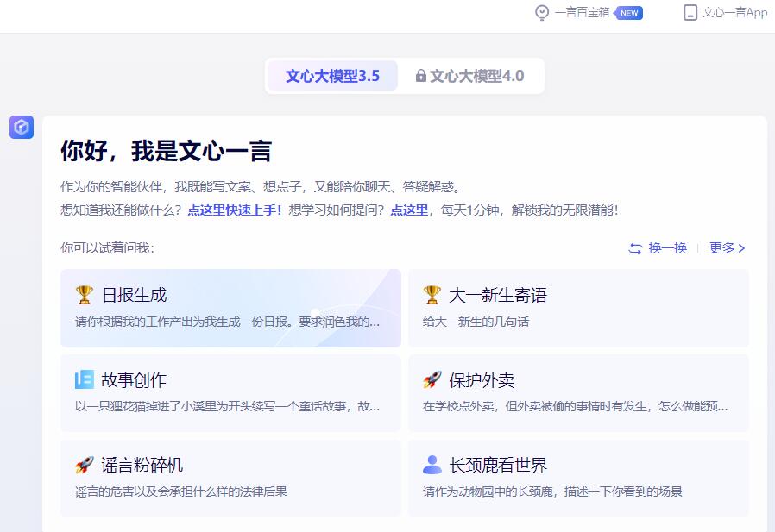Click the swap arrows icon beside 换一换
The height and width of the screenshot is (532, 775).
[x=635, y=248]
